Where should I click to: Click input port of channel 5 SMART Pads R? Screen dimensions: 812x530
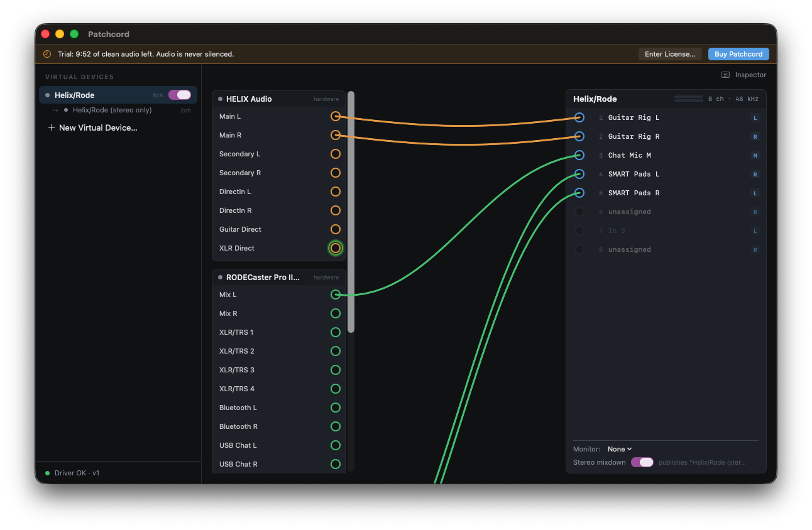click(x=579, y=193)
